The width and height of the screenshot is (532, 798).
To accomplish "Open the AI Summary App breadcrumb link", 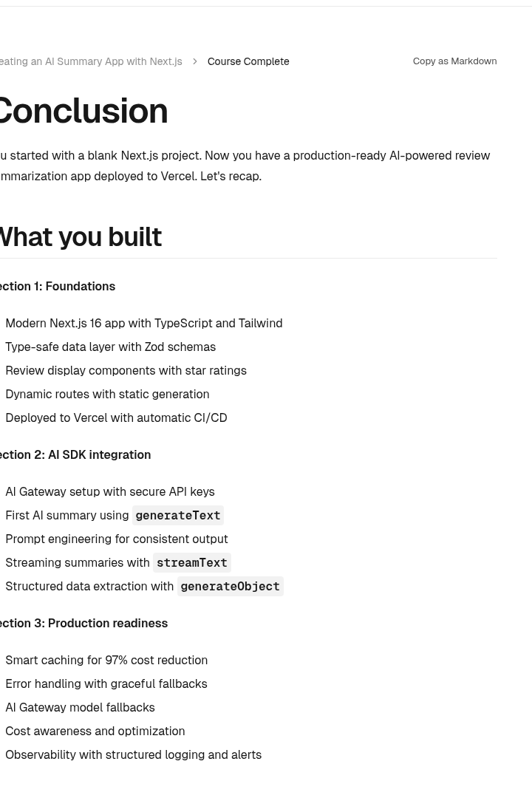I will click(x=91, y=61).
